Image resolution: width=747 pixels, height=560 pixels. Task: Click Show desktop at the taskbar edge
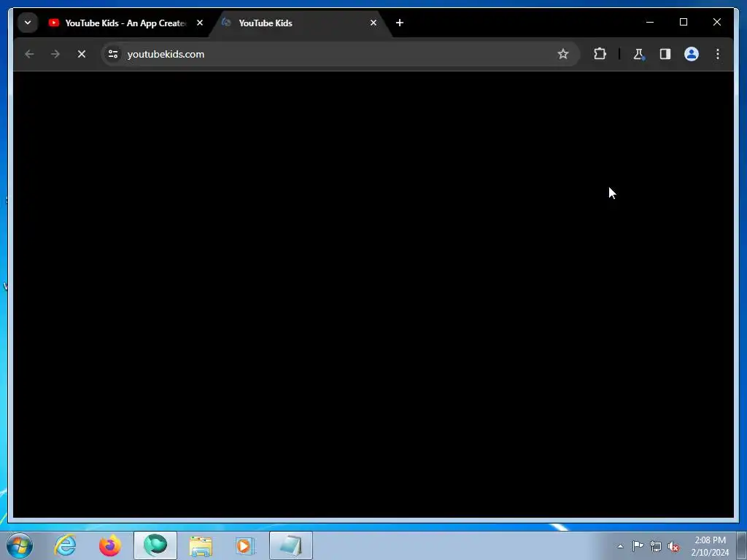[742, 545]
